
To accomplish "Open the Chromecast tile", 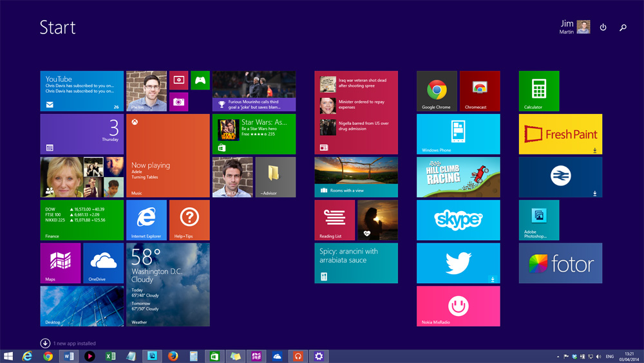I will click(x=480, y=91).
